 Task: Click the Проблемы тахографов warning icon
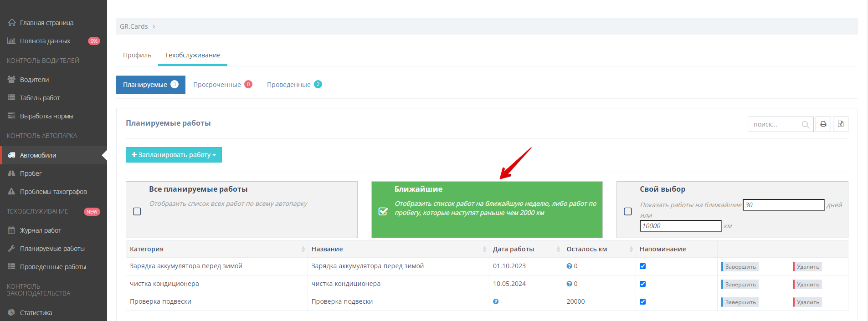12,192
